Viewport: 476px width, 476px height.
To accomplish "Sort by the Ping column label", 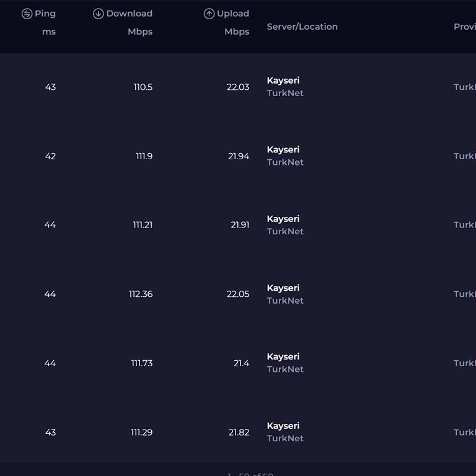I will (45, 14).
